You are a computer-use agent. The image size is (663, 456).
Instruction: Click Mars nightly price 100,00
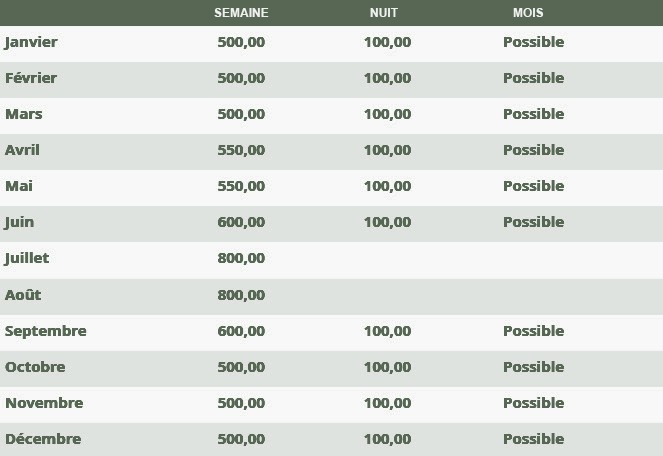[x=387, y=114]
